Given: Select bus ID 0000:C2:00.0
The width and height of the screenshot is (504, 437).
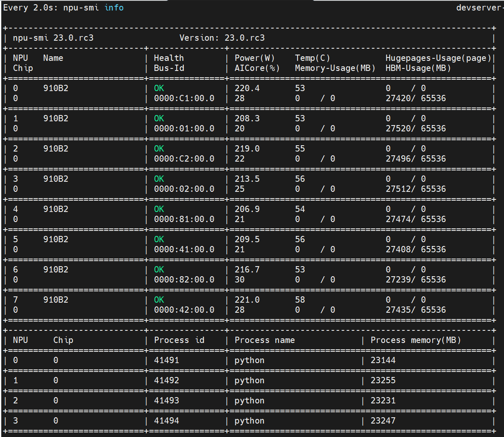Looking at the screenshot, I should pyautogui.click(x=184, y=159).
